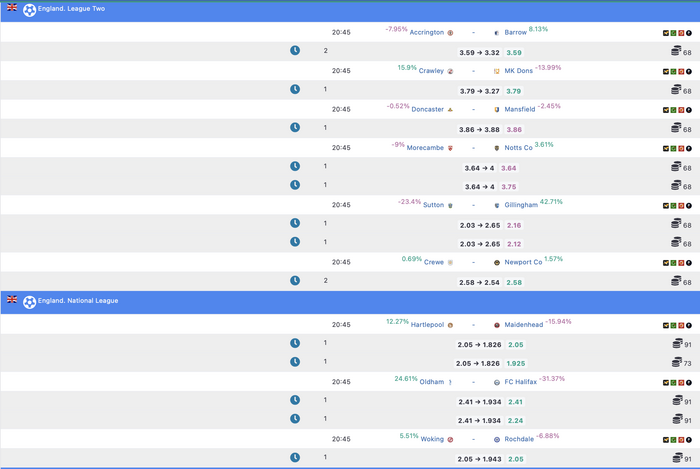Click the clock icon in the 3.79 → 3.27 row

[295, 89]
